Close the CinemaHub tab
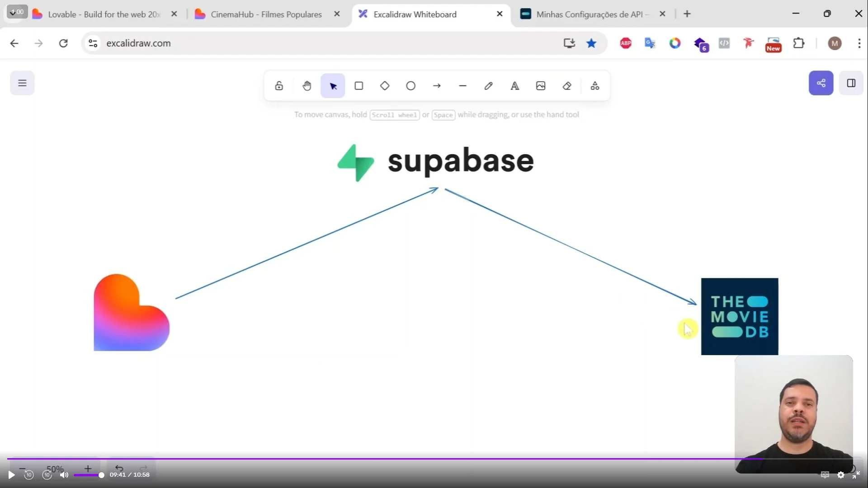 pos(337,14)
